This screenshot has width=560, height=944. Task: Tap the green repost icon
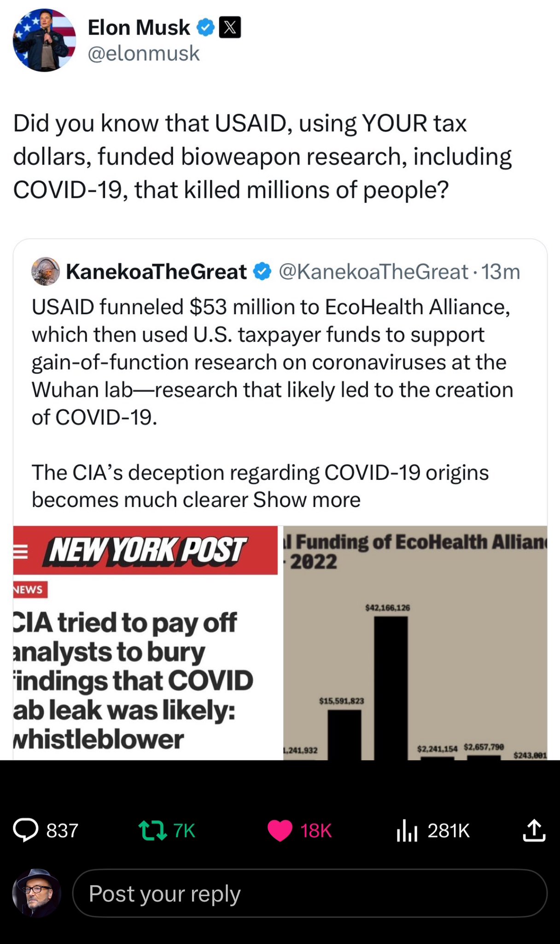(x=152, y=831)
